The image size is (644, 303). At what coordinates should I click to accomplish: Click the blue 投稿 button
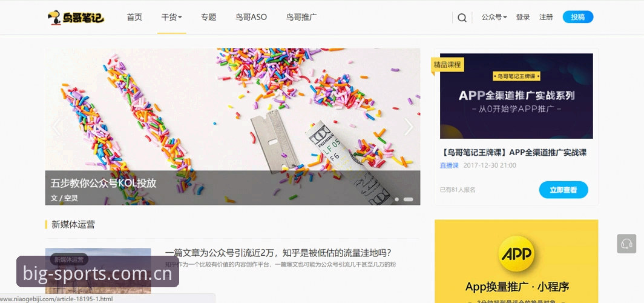click(x=578, y=17)
